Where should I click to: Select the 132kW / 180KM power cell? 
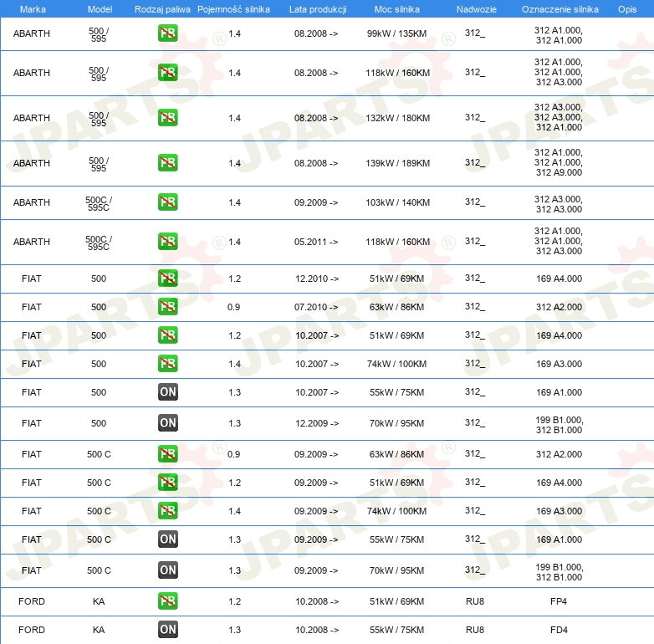pos(397,118)
